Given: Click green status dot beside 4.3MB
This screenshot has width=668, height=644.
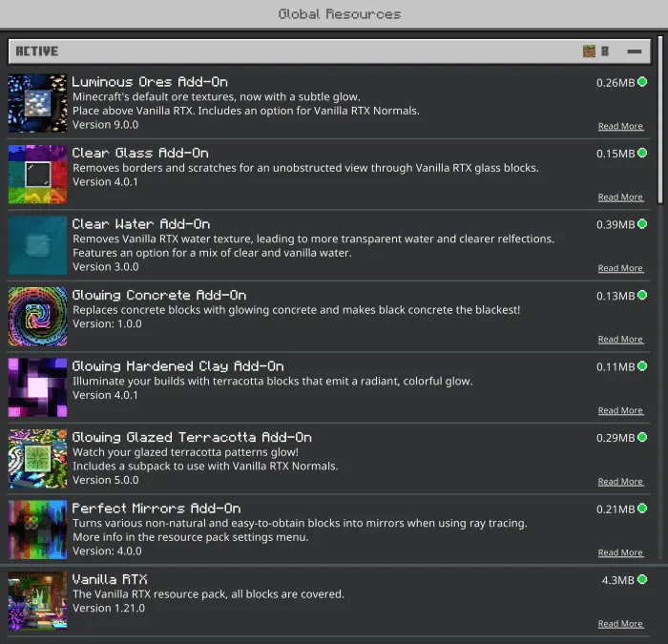Looking at the screenshot, I should coord(642,580).
